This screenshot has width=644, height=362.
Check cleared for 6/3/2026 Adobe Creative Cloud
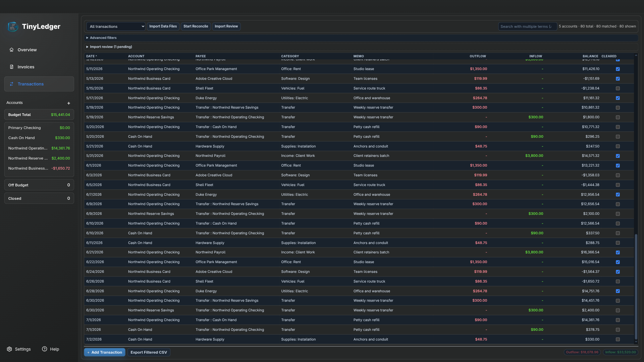tap(618, 175)
